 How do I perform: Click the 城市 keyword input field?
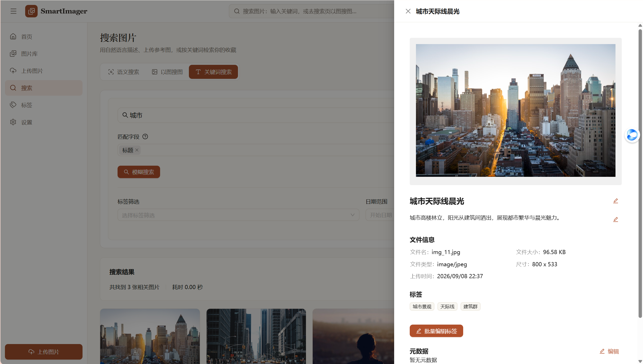tap(256, 115)
